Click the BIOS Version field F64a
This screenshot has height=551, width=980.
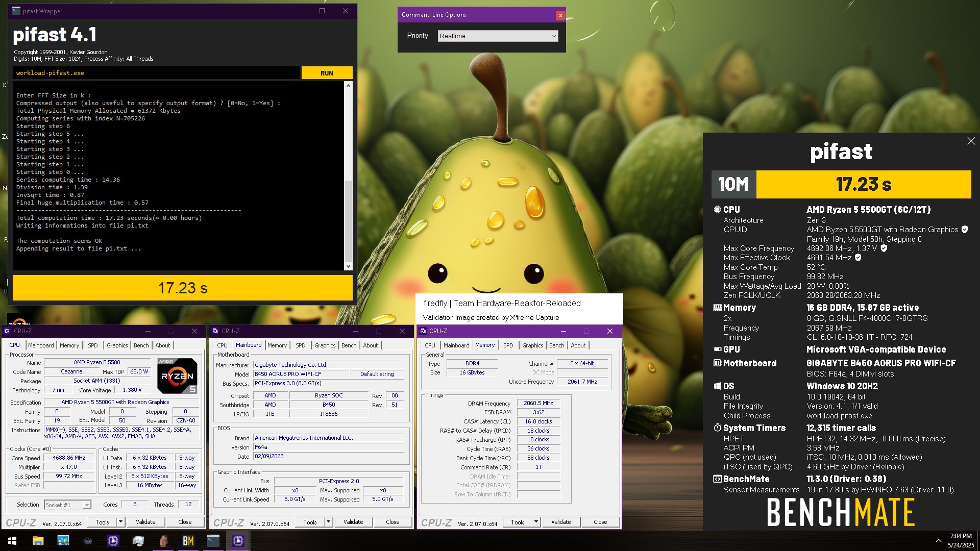(329, 447)
